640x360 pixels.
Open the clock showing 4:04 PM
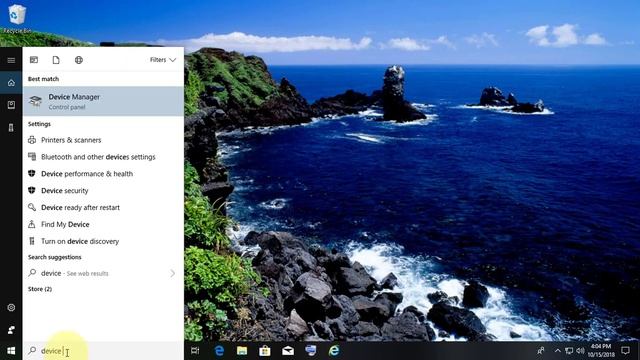coord(601,351)
